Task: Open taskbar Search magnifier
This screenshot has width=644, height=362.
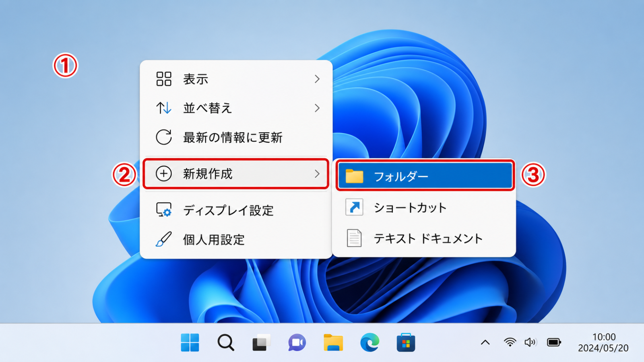Action: click(226, 343)
